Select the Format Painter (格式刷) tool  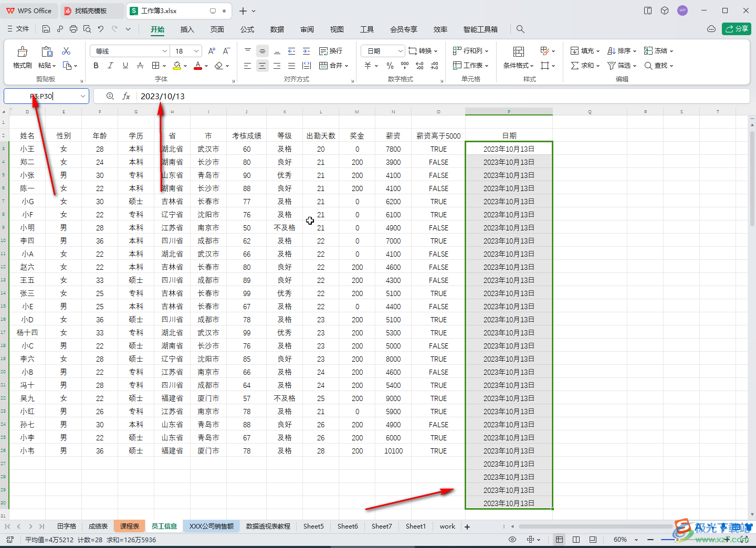[x=22, y=57]
